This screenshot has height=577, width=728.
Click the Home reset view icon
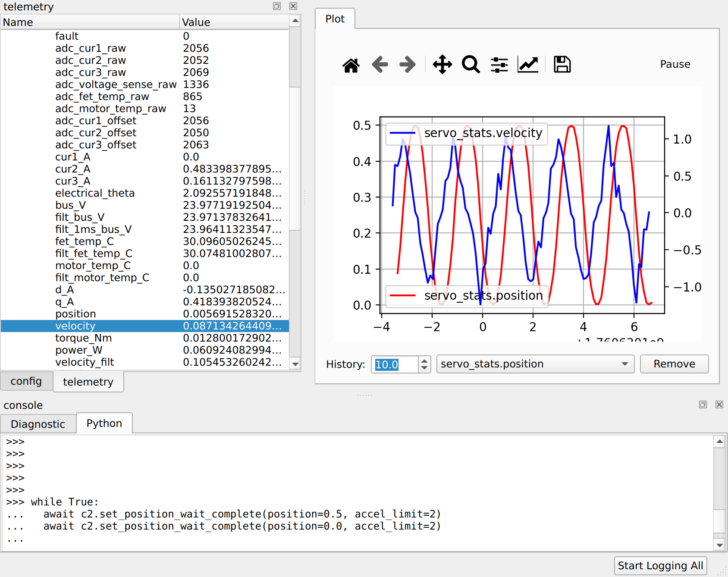351,65
